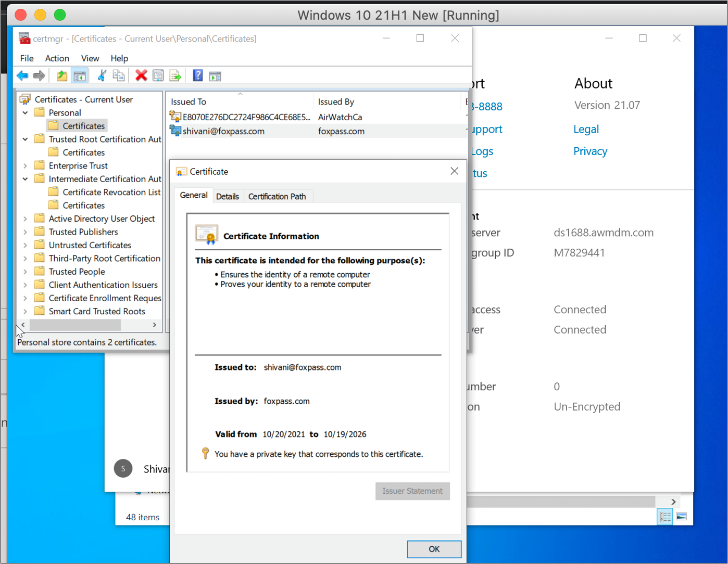Open the Privacy link
The image size is (728, 564).
pos(590,151)
